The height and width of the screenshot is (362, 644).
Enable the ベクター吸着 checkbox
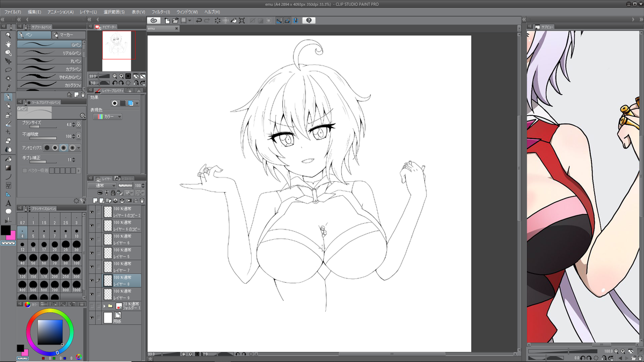(24, 171)
